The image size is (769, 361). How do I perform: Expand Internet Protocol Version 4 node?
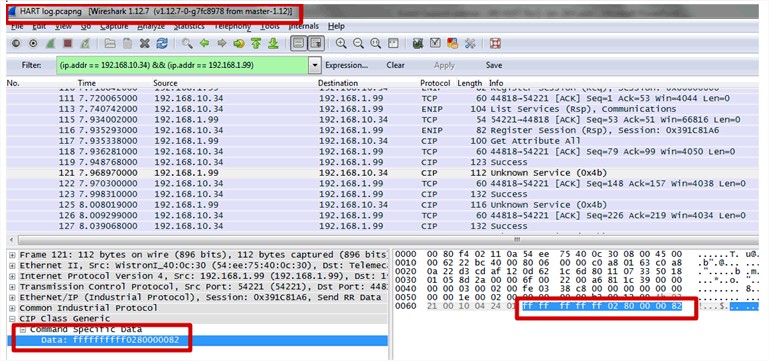coord(12,276)
